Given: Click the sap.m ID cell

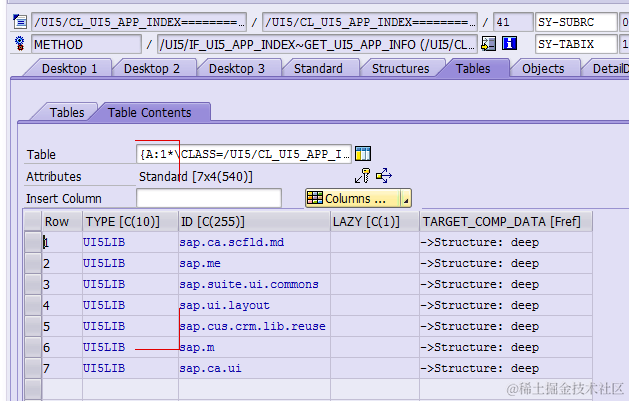Looking at the screenshot, I should 254,347.
